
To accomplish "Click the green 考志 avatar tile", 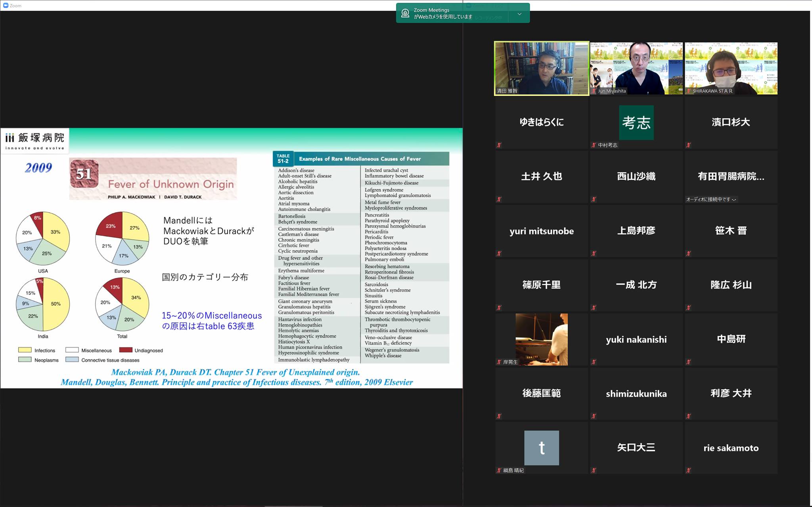I will pyautogui.click(x=636, y=122).
